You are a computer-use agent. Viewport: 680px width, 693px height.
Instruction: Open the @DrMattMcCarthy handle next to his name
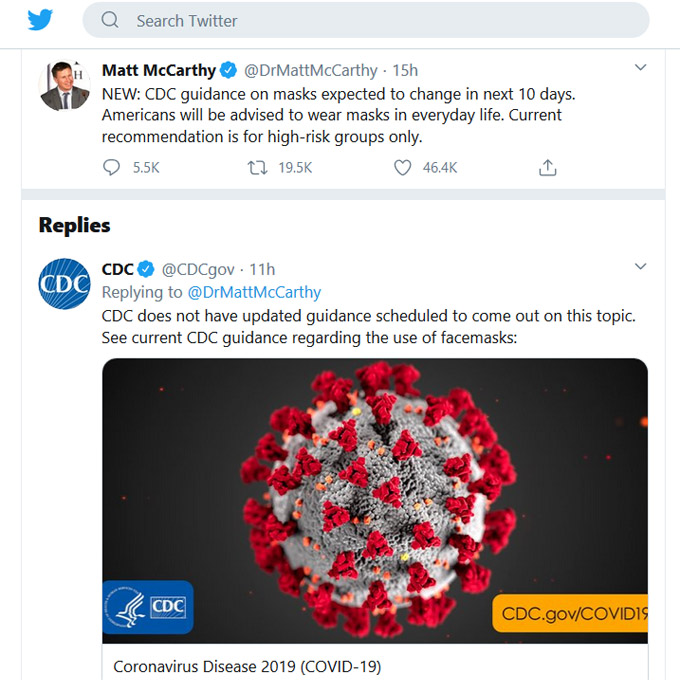pyautogui.click(x=311, y=70)
